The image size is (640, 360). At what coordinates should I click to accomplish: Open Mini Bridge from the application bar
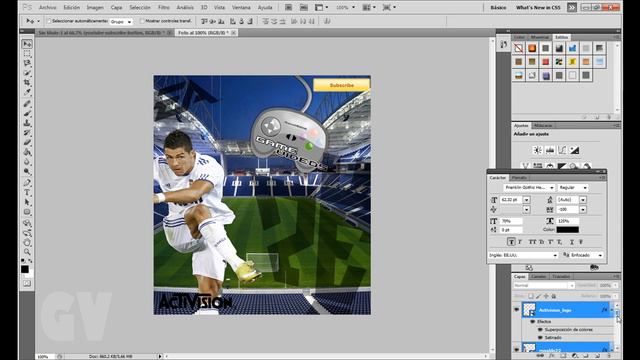coord(304,7)
